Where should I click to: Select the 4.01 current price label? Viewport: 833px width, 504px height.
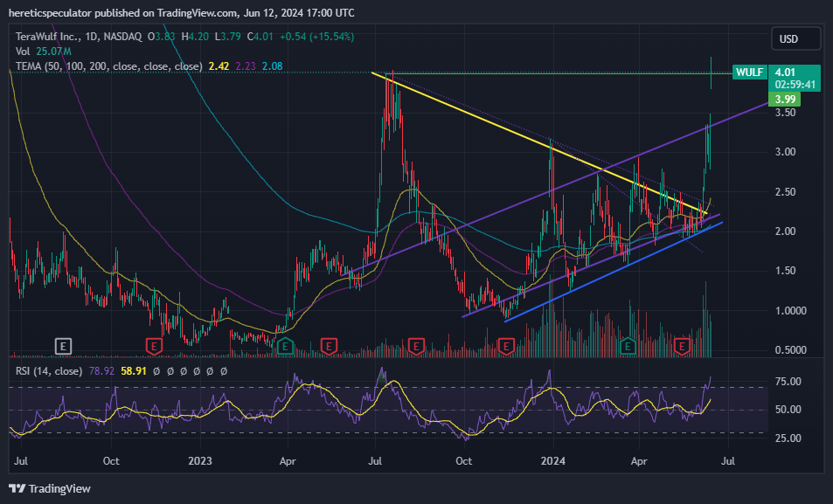pos(785,72)
